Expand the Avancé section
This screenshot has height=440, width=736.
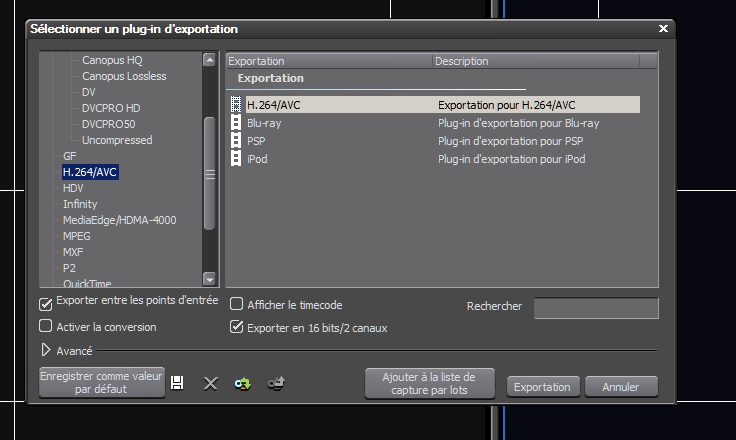pos(46,350)
